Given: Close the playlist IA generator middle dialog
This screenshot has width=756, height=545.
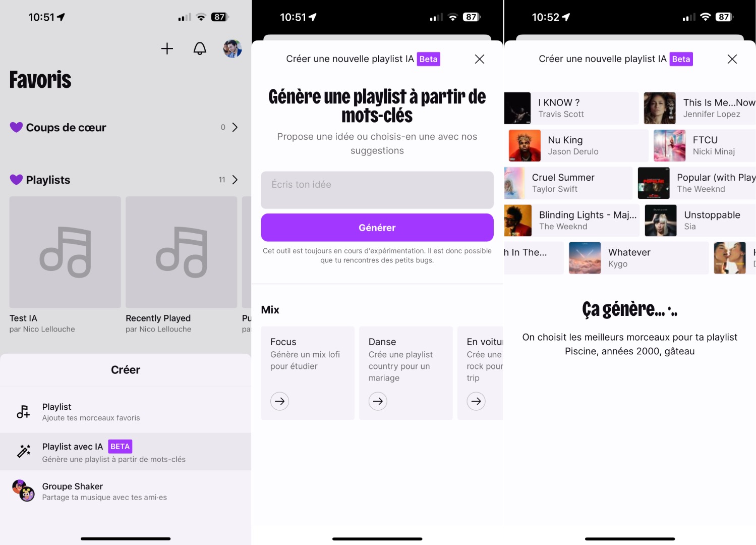Looking at the screenshot, I should [x=480, y=59].
